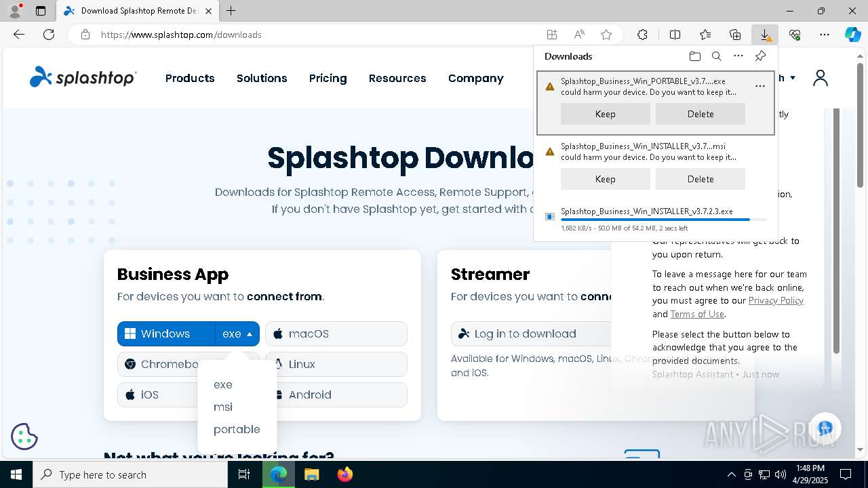
Task: Go back to previous page
Action: 19,35
